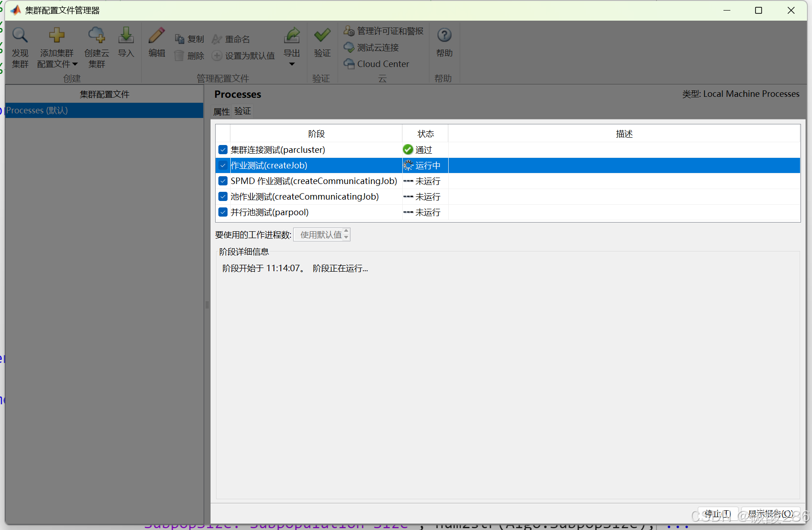Adjust the 要使用的工作进程数 stepper
This screenshot has height=530, width=812.
(x=346, y=234)
